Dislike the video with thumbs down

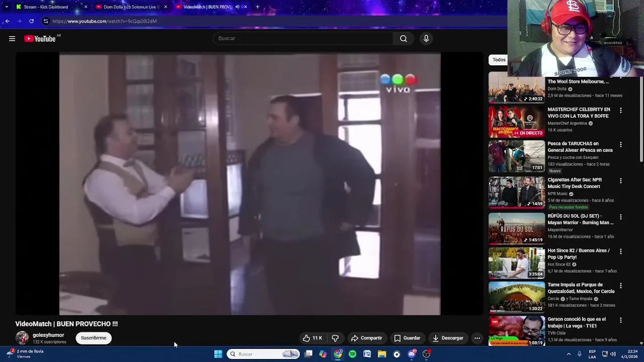click(x=335, y=338)
